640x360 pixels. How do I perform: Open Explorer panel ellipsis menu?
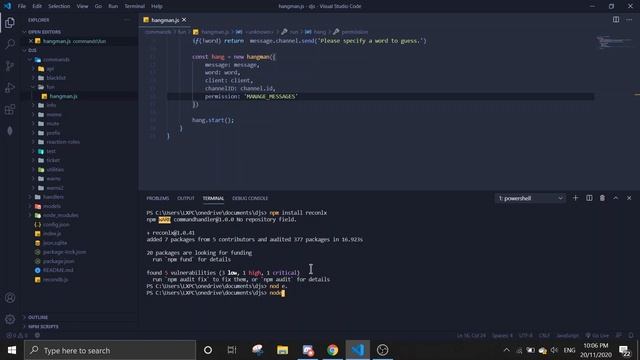[127, 20]
